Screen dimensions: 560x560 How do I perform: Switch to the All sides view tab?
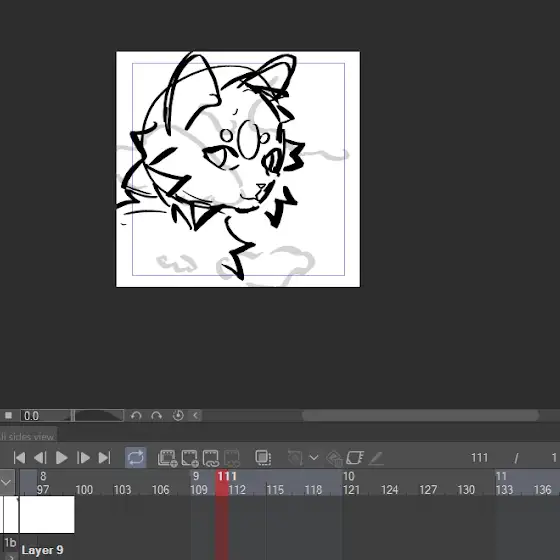(x=28, y=436)
